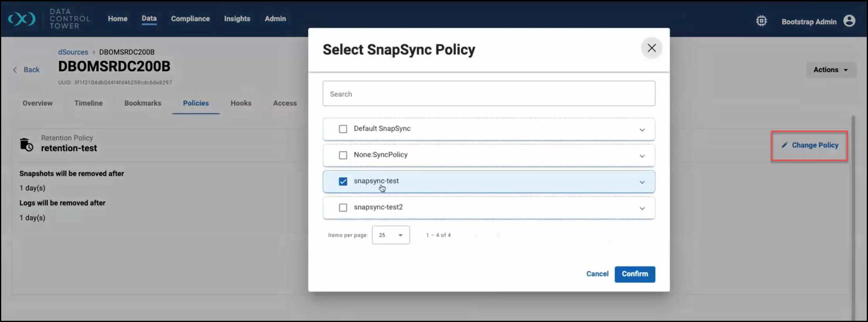Open the chip settings icon in header

click(761, 21)
